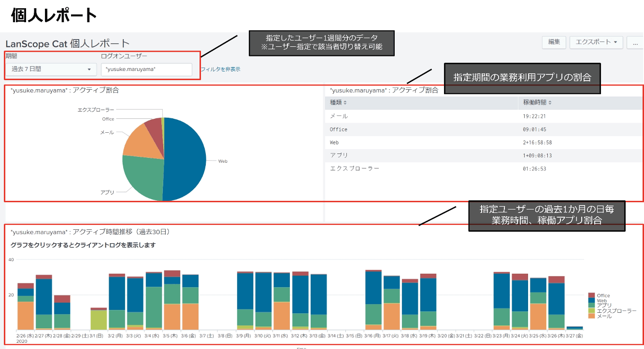Click the エクスプローラー table row

(484, 169)
